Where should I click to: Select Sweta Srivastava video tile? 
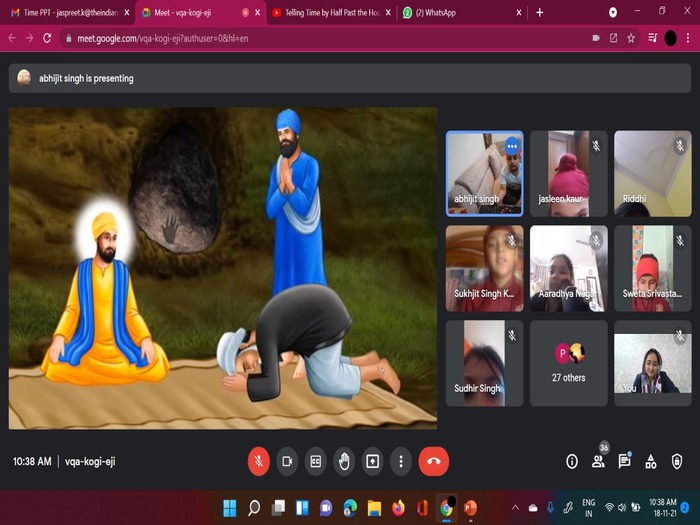653,268
